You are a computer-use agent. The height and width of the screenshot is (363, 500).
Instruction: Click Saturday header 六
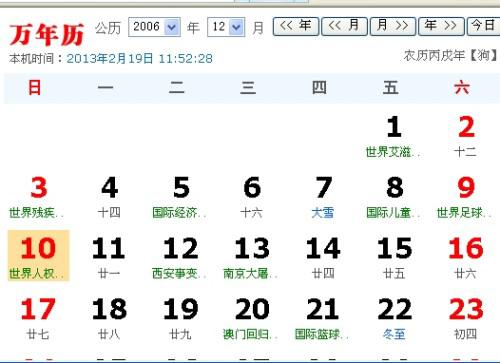tap(462, 88)
